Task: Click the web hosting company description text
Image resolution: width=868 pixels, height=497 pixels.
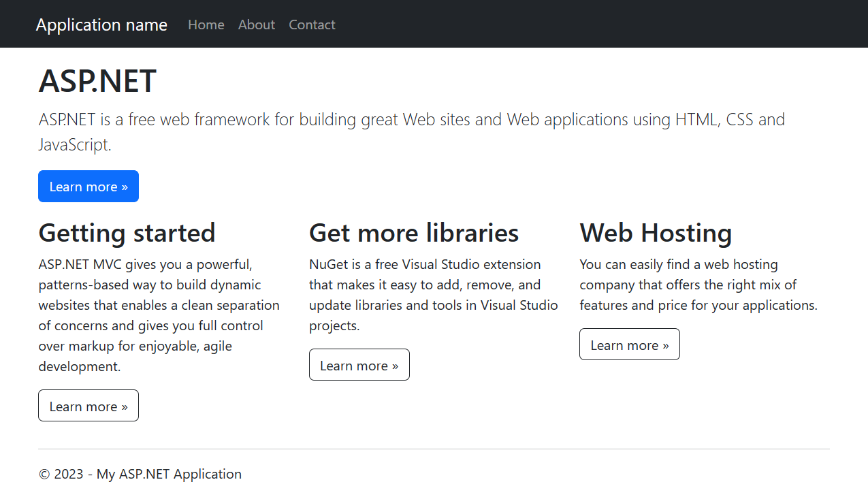Action: point(698,285)
